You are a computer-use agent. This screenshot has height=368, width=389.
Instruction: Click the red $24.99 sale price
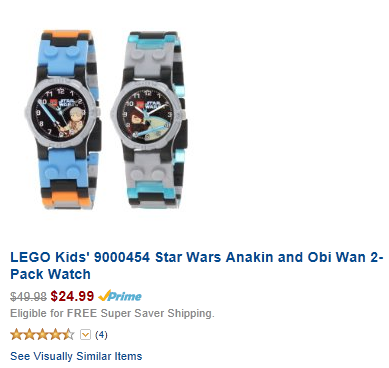[72, 296]
